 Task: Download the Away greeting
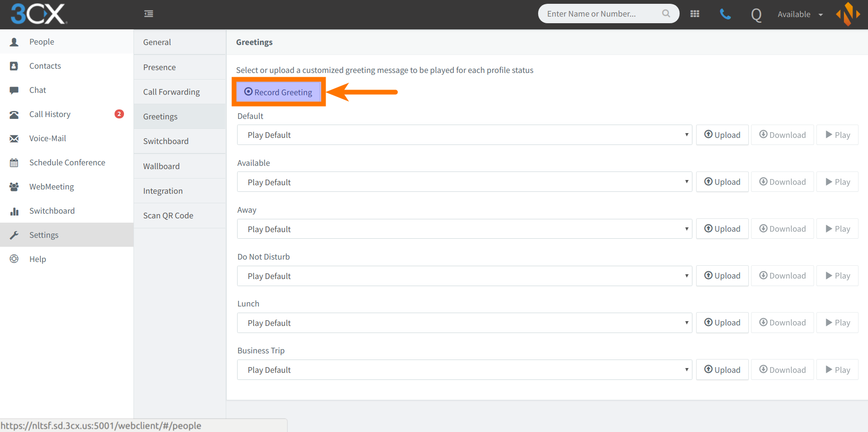click(x=782, y=229)
